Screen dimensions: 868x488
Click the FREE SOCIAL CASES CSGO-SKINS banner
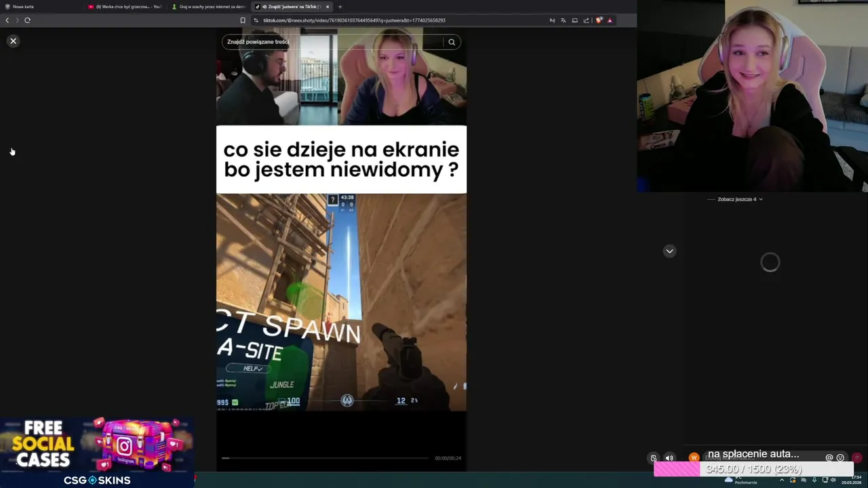click(x=97, y=452)
